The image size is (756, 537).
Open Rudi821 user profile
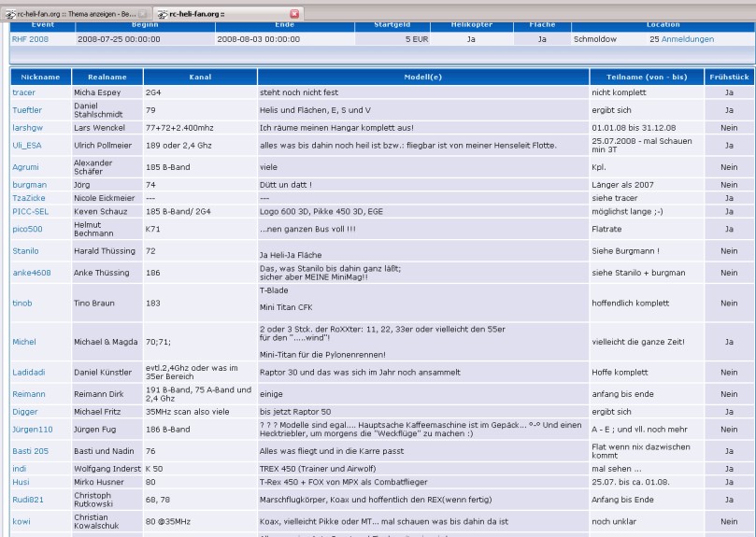tap(28, 500)
